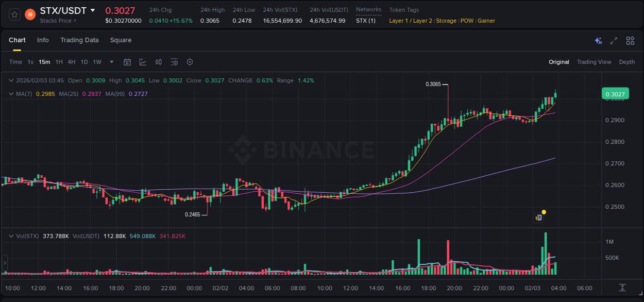Open the calendar date-selection icon on chart toolbar

tap(127, 62)
